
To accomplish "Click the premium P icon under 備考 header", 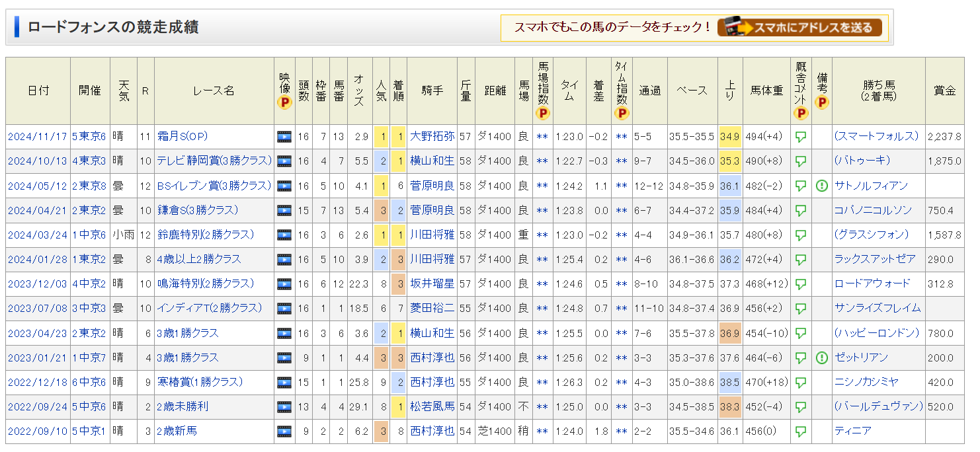I will coord(821,102).
